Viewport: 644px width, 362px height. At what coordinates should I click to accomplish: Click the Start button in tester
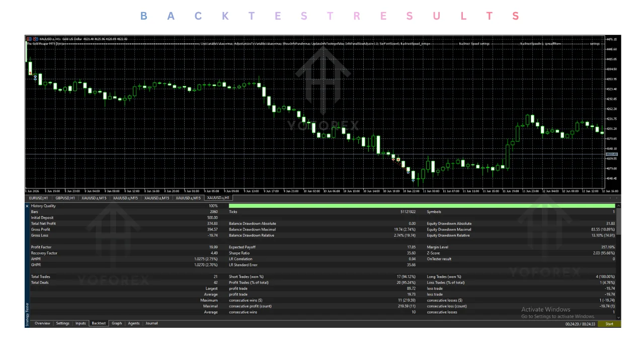coord(609,324)
